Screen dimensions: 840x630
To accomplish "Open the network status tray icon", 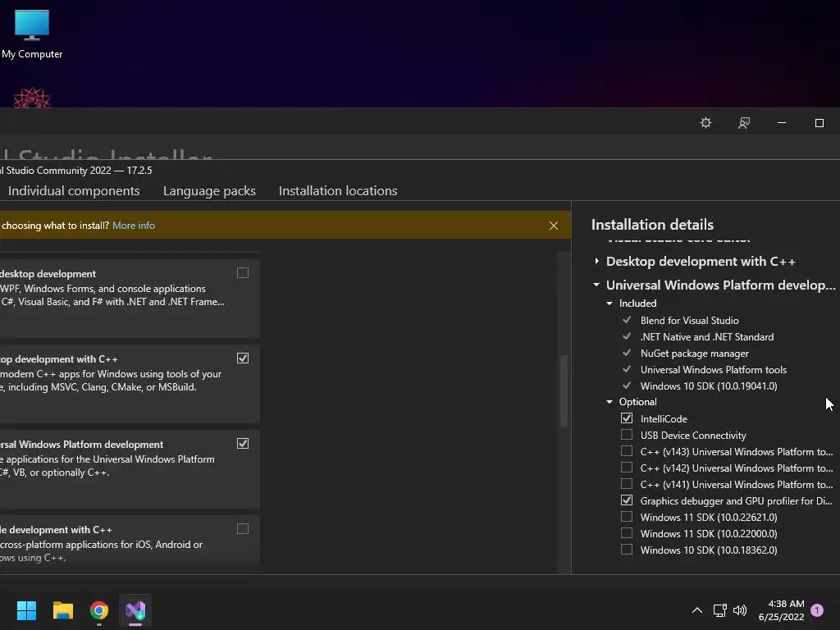I will coord(719,610).
